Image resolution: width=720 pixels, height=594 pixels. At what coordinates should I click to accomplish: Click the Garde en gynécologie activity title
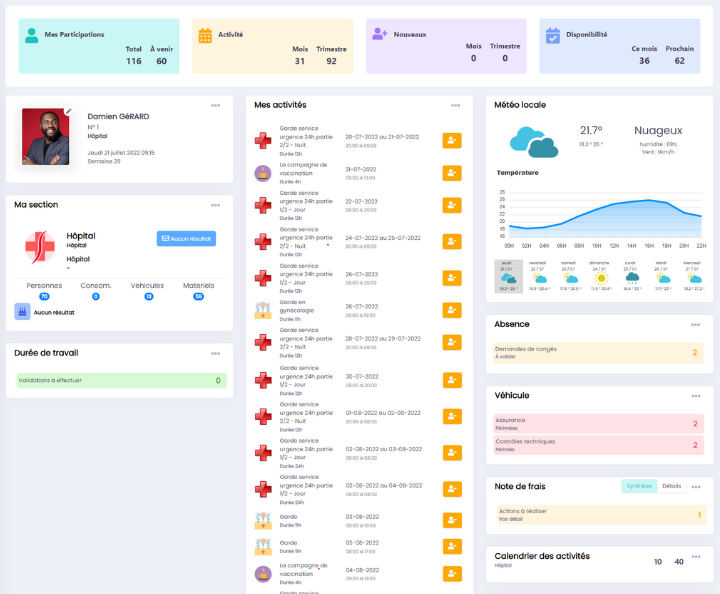click(297, 306)
